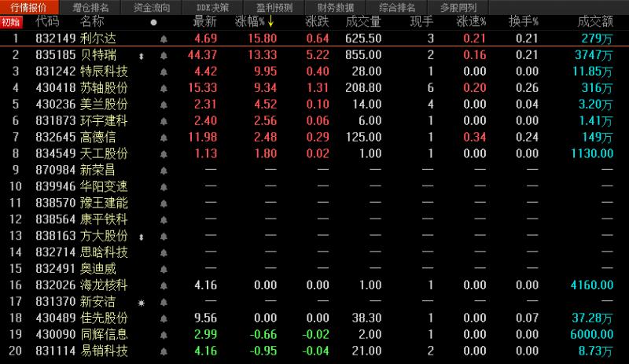Click the red 初始 button

click(11, 22)
